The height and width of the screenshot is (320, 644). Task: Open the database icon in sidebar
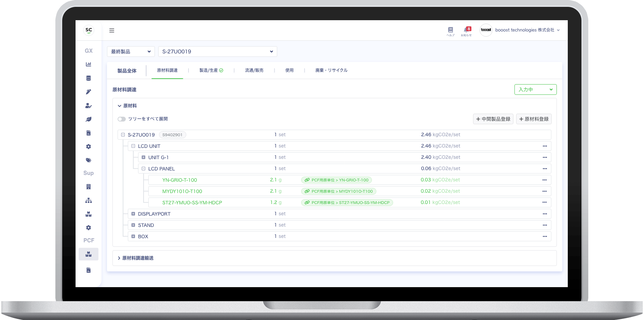(89, 78)
